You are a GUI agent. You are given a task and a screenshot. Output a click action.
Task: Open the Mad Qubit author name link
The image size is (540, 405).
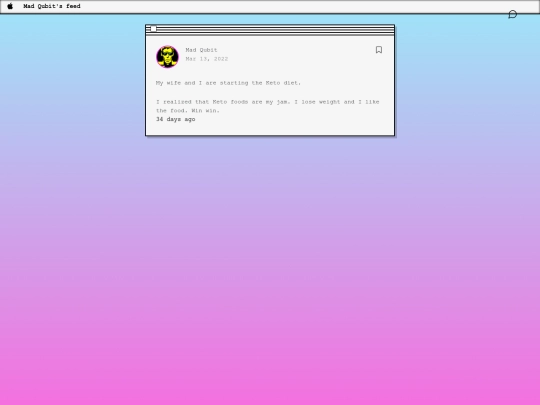point(201,50)
